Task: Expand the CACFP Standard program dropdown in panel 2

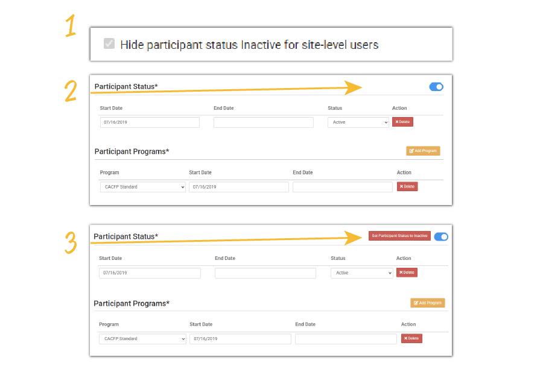Action: [x=142, y=187]
